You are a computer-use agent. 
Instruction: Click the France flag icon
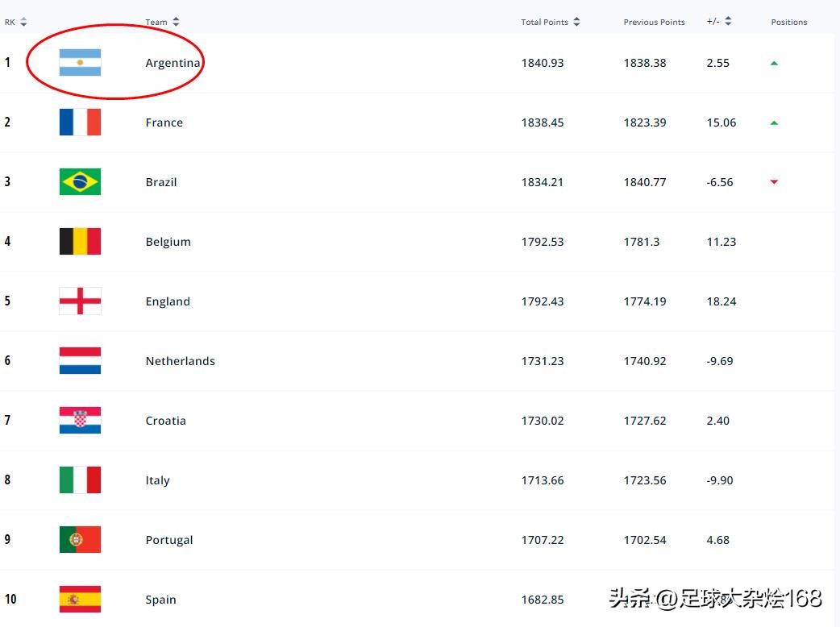80,122
